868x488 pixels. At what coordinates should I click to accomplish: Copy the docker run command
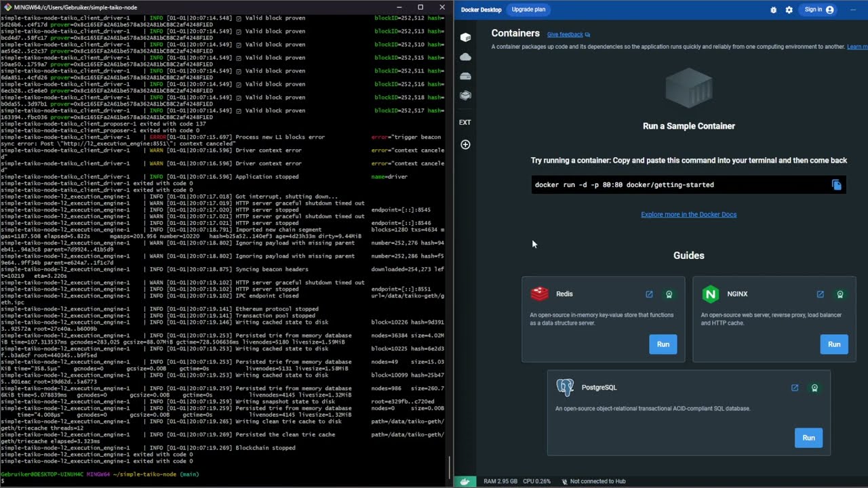836,185
